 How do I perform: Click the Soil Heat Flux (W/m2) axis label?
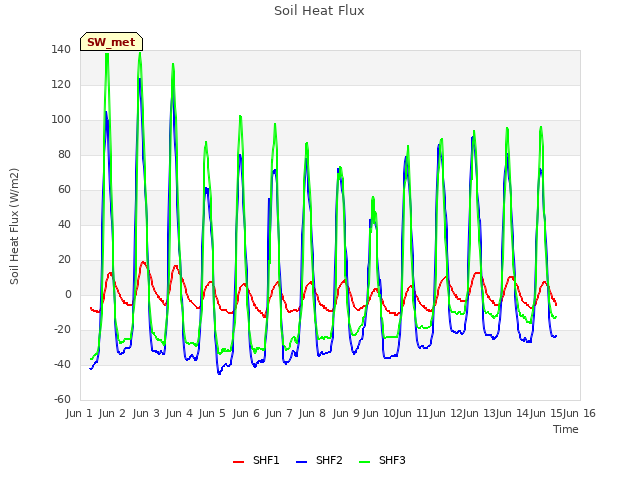point(14,226)
